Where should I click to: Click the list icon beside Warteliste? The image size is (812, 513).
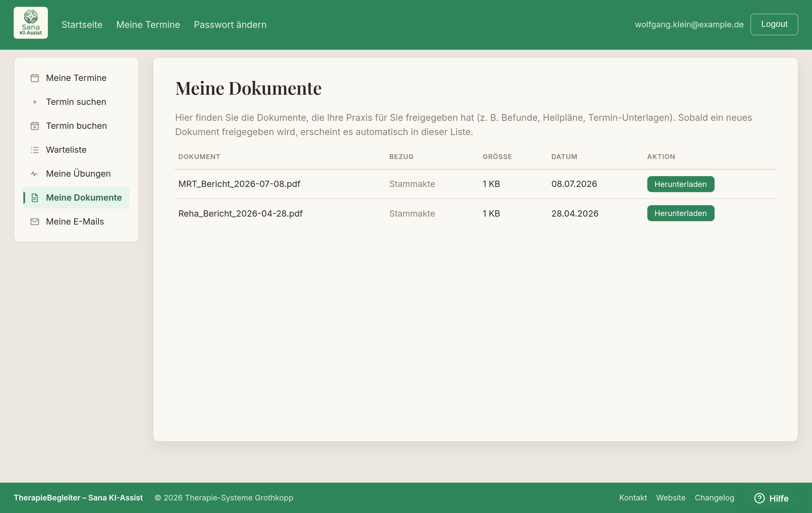pos(35,150)
